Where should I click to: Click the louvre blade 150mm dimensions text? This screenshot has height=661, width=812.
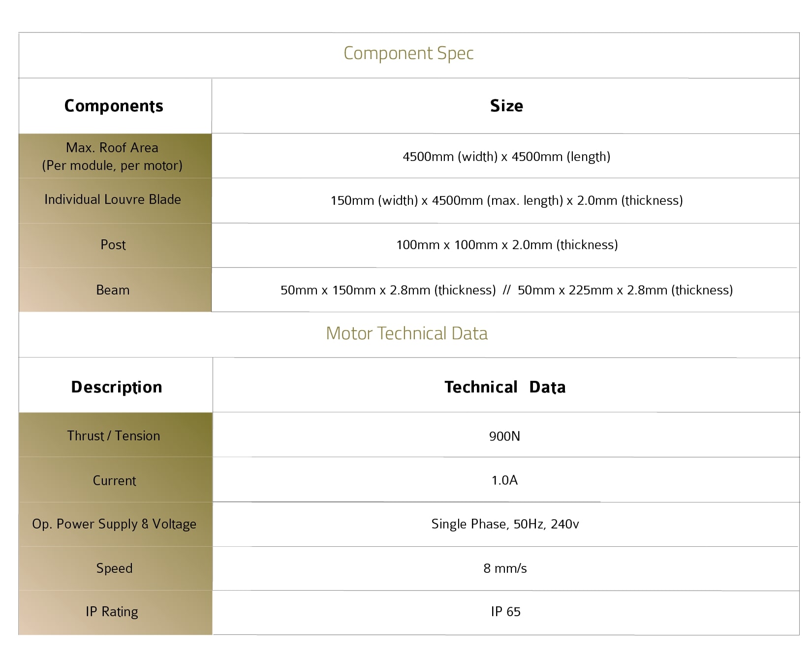pyautogui.click(x=506, y=200)
